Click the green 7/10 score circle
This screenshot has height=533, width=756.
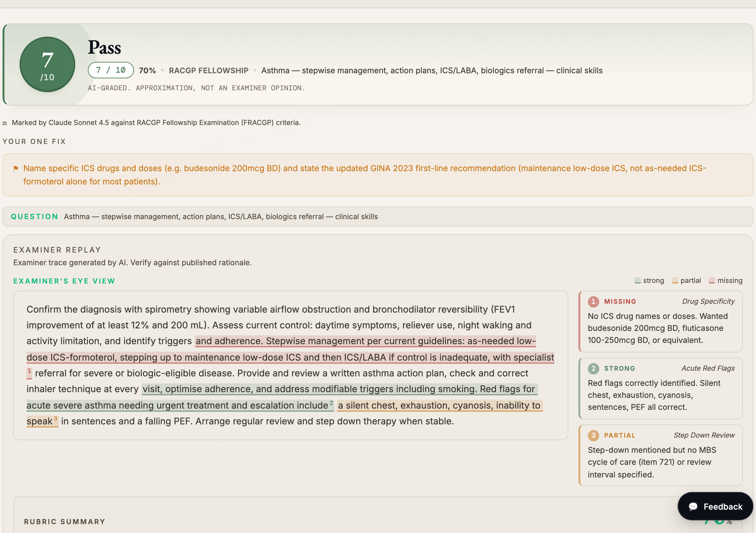point(47,64)
